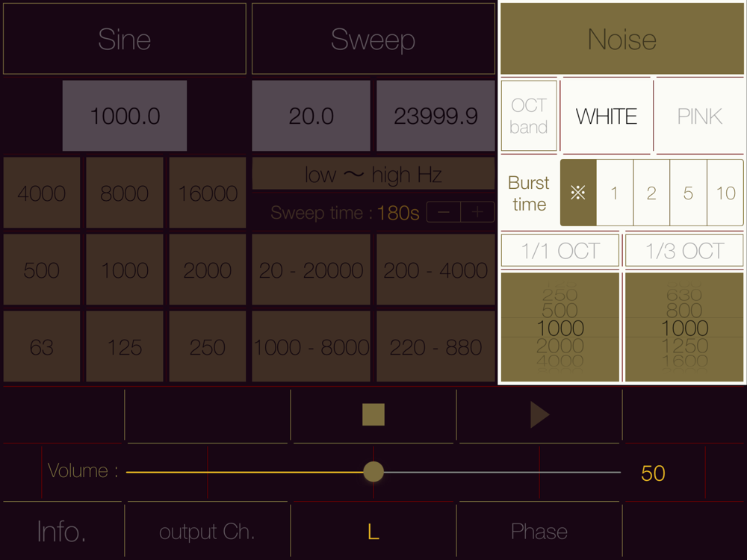This screenshot has width=747, height=560.
Task: Set sine preset to 125 Hz
Action: [124, 346]
